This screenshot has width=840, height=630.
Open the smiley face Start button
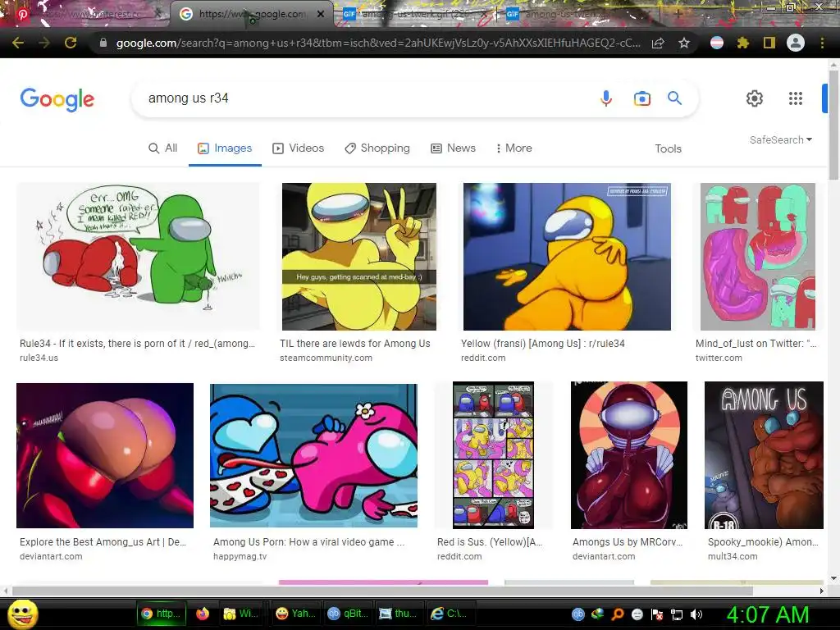pyautogui.click(x=22, y=614)
